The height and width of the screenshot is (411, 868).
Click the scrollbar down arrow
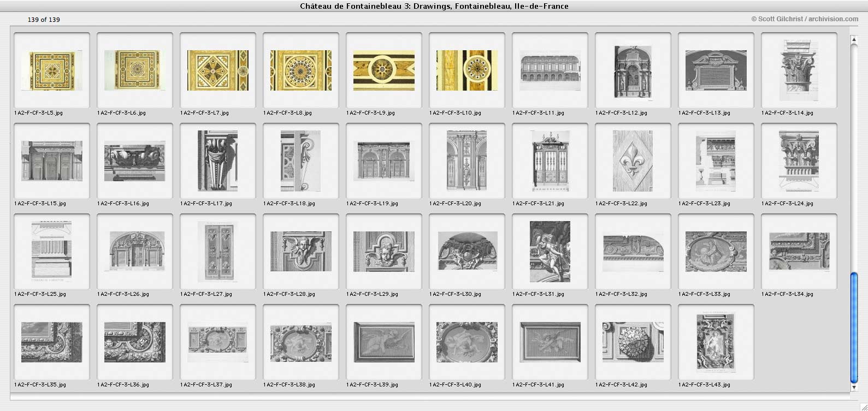854,388
